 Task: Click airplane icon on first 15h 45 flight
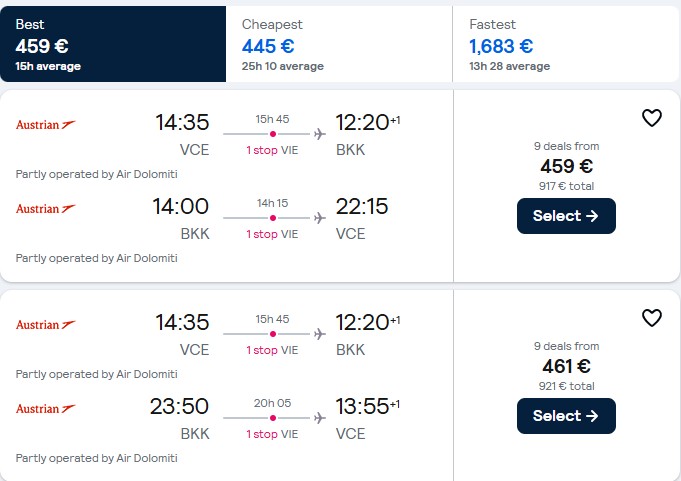[320, 133]
